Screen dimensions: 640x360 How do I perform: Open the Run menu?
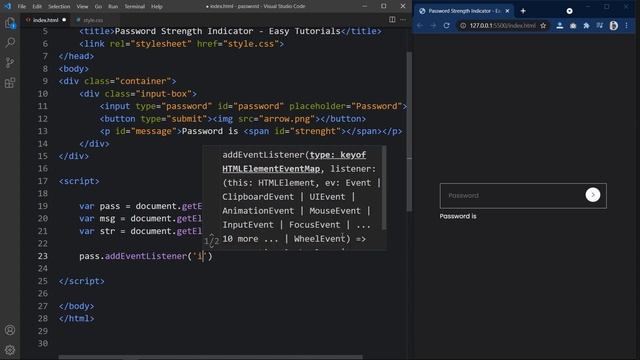(x=113, y=7)
